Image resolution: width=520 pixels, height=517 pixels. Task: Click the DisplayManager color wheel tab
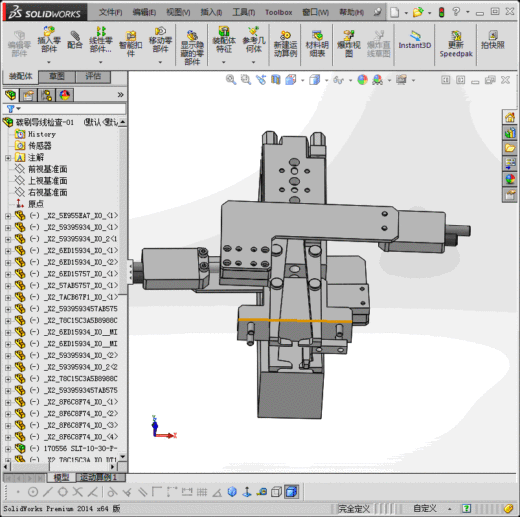(x=65, y=95)
